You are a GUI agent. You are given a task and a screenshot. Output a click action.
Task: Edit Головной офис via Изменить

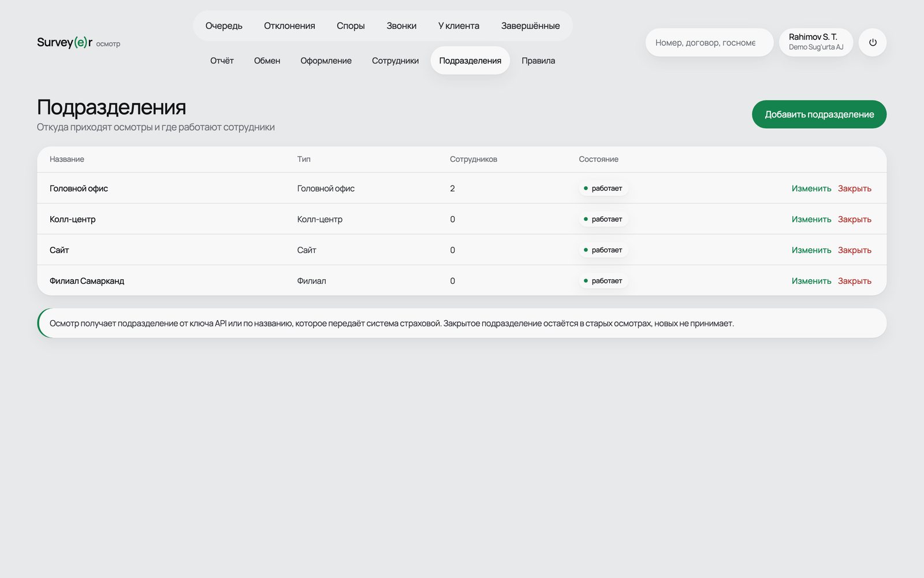click(x=811, y=188)
